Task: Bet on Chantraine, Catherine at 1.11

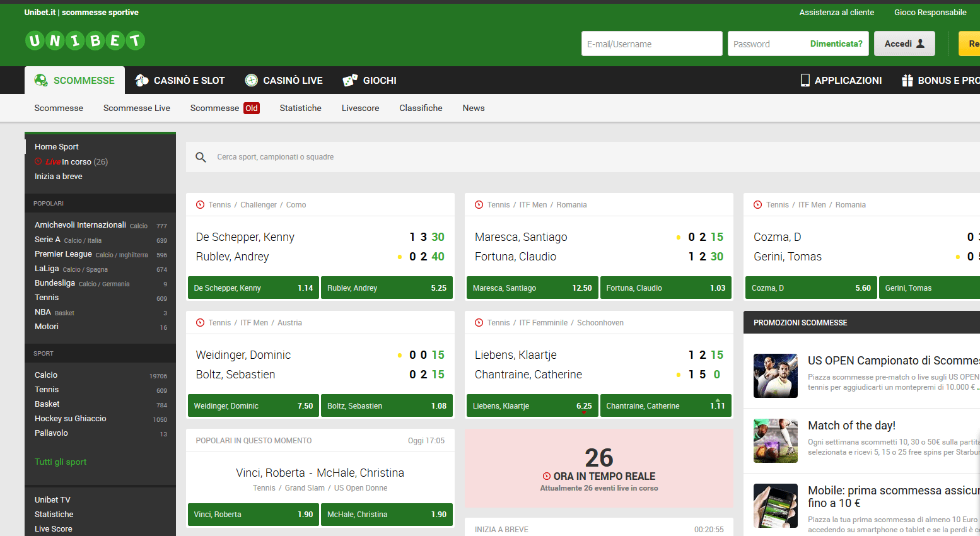Action: 666,405
